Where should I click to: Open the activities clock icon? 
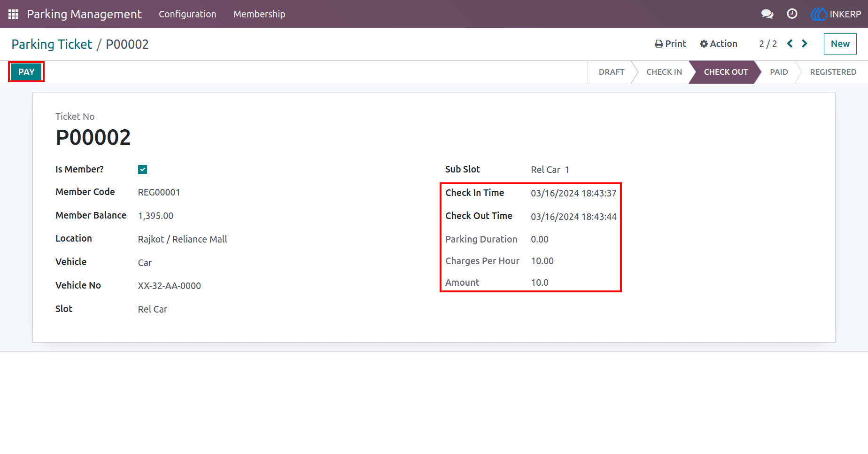pyautogui.click(x=792, y=14)
